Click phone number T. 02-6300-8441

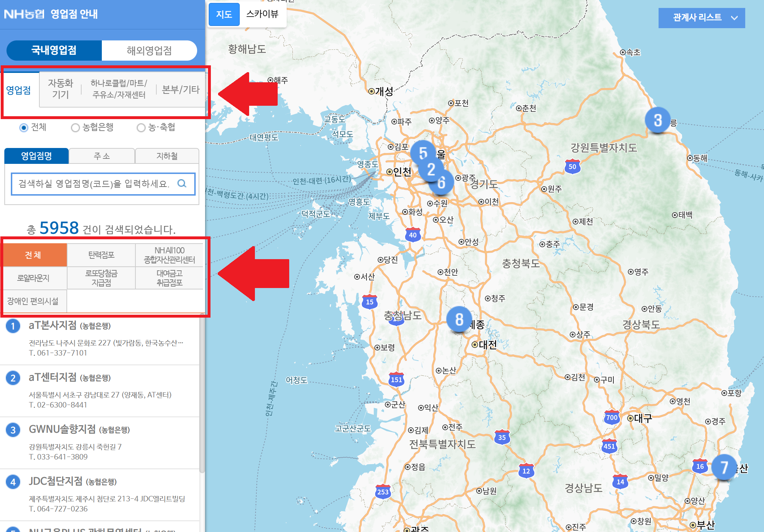pos(58,405)
